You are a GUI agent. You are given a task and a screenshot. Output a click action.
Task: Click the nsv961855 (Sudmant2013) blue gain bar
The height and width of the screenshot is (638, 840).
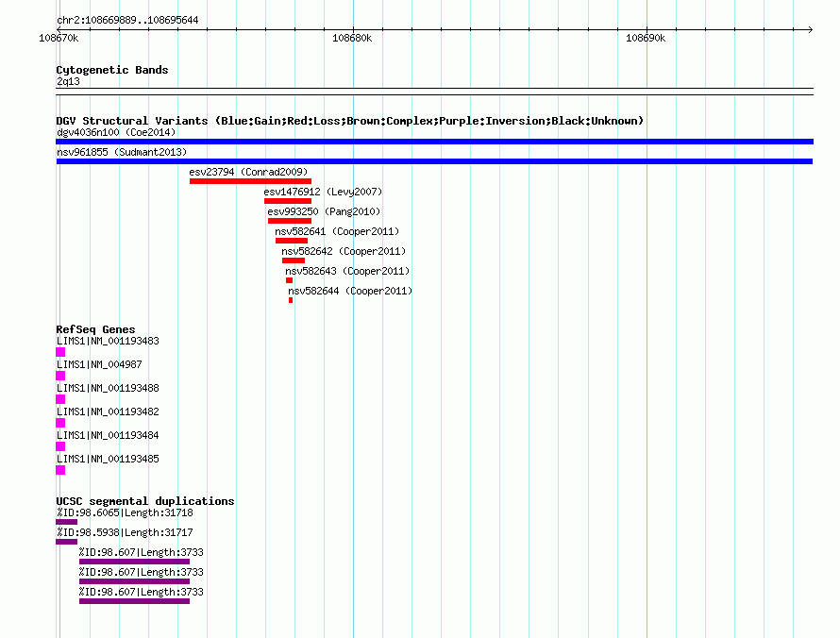(x=434, y=161)
